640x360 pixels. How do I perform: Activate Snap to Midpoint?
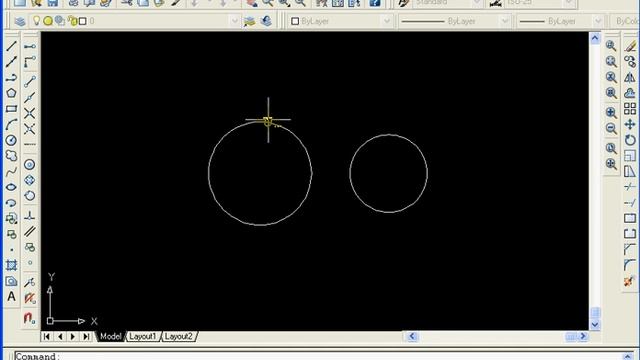29,97
